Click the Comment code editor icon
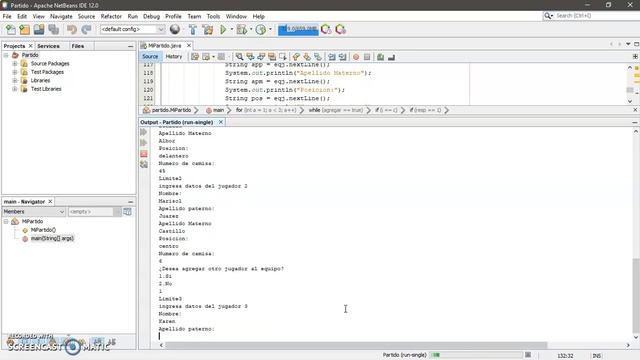 tap(380, 57)
